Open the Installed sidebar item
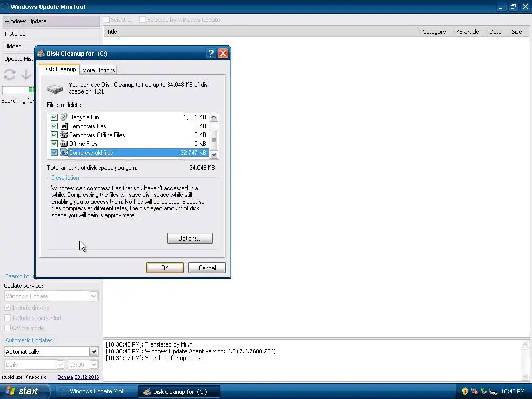This screenshot has height=399, width=532. 51,34
